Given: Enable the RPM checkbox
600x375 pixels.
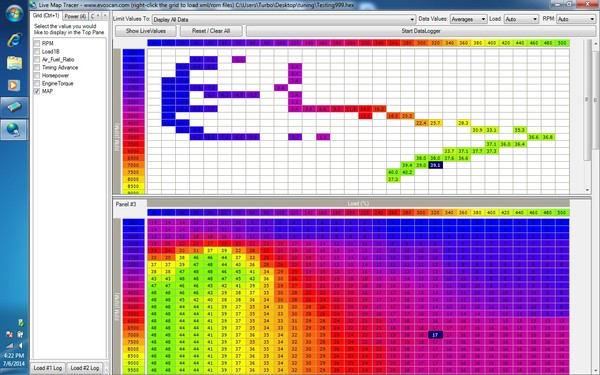Looking at the screenshot, I should coord(37,44).
